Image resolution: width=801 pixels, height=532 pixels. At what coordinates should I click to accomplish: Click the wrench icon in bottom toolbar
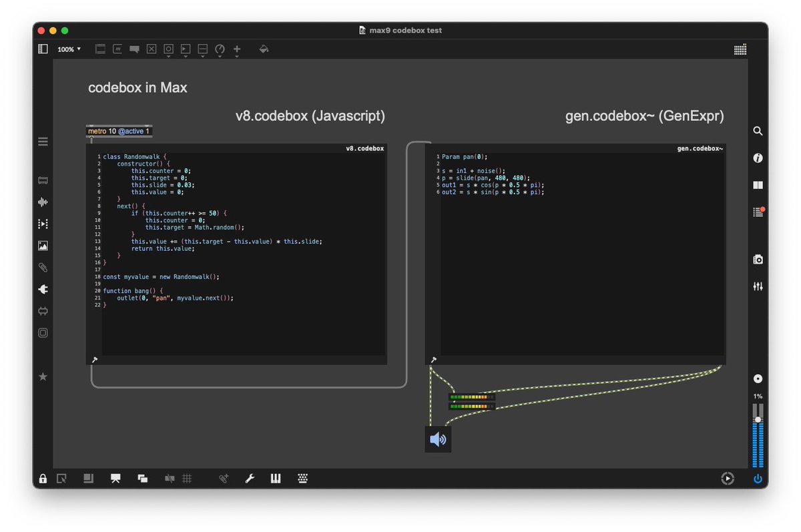point(250,479)
